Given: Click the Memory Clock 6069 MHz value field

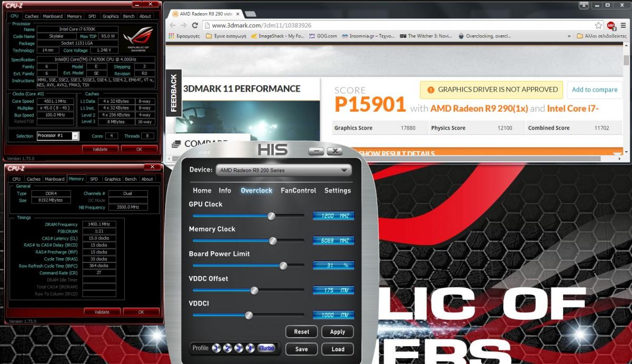Looking at the screenshot, I should [333, 241].
